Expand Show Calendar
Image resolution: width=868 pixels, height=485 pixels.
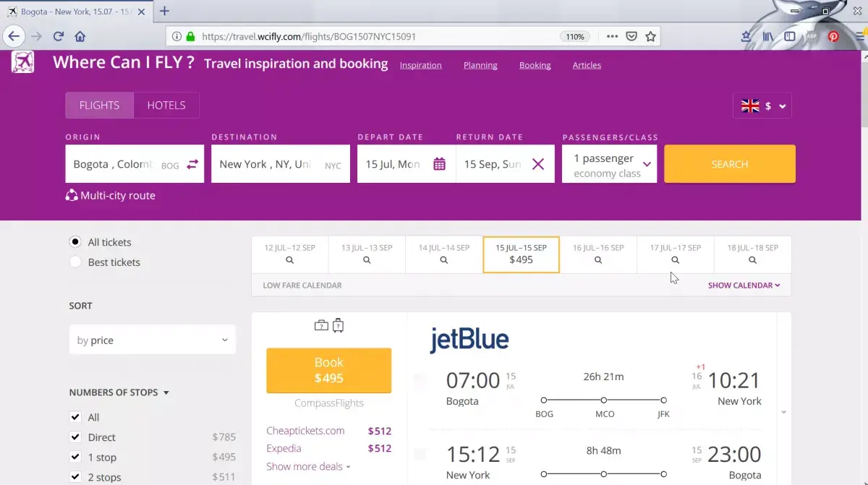(x=744, y=286)
